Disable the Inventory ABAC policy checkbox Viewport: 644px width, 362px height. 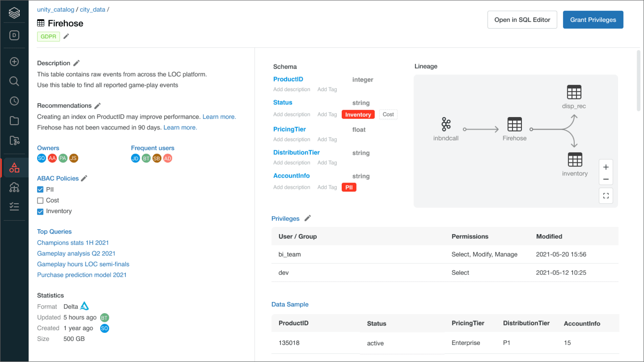click(40, 211)
